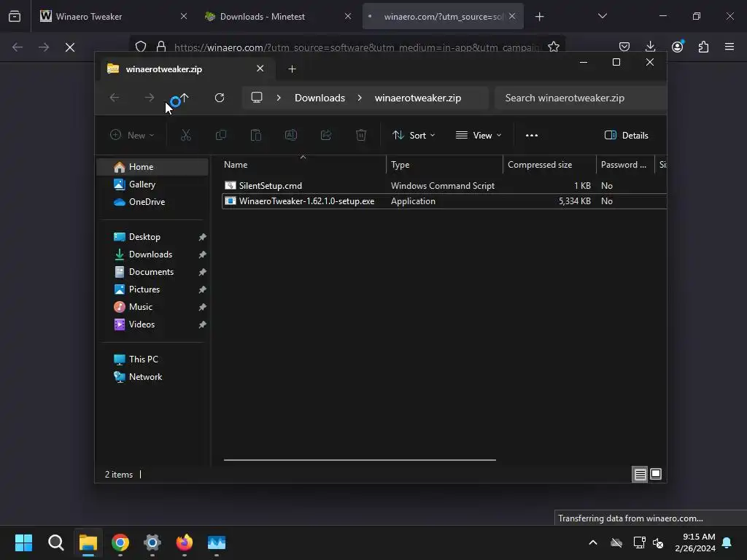Open Firefox extensions puzzle icon
747x560 pixels.
point(703,47)
